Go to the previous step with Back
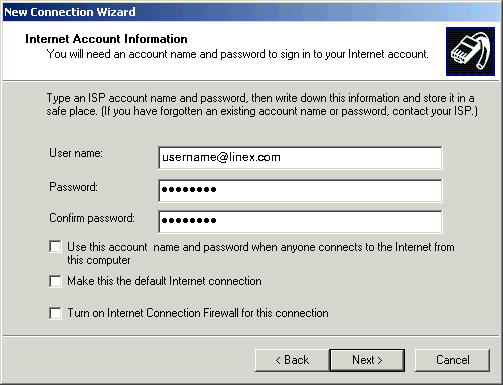The image size is (503, 385). point(292,360)
